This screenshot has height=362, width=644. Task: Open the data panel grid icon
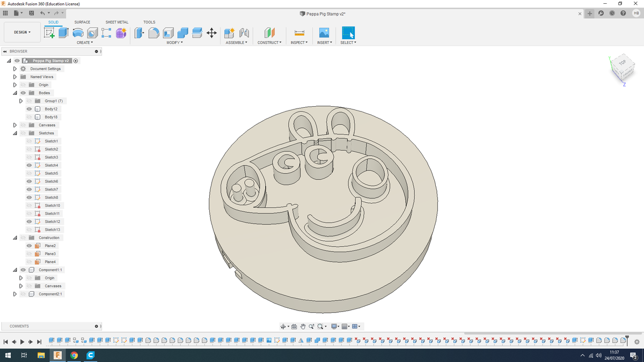click(x=6, y=13)
